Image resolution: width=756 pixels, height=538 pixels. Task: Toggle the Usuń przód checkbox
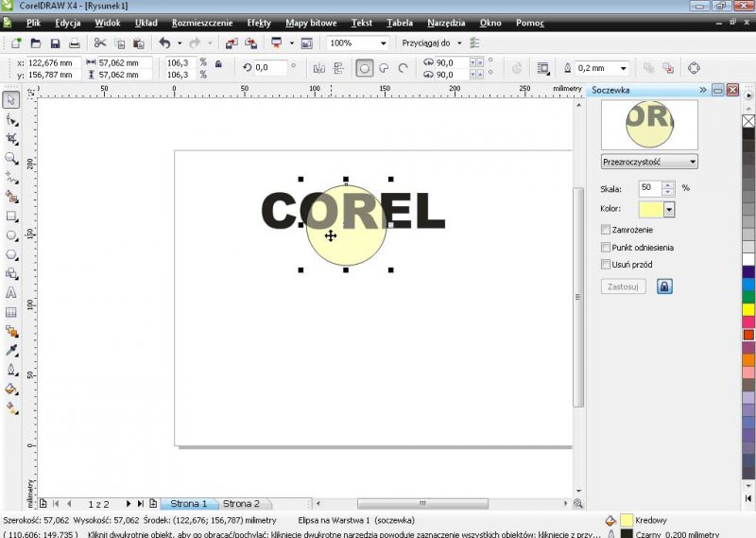[x=606, y=265]
